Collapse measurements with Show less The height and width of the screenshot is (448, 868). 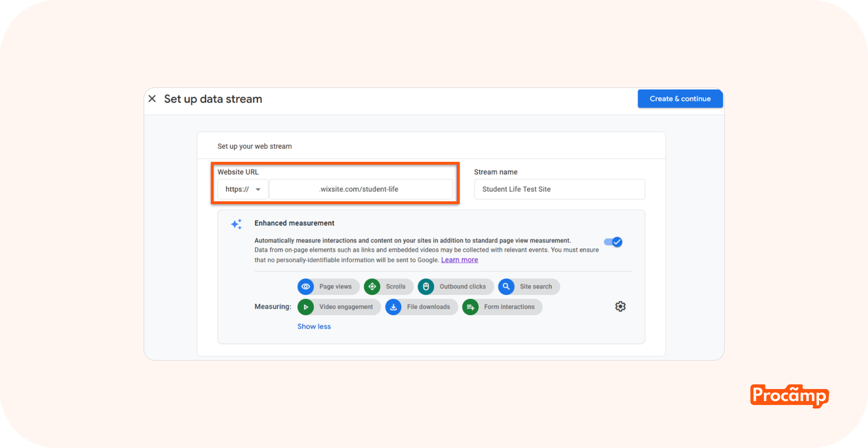click(x=314, y=326)
